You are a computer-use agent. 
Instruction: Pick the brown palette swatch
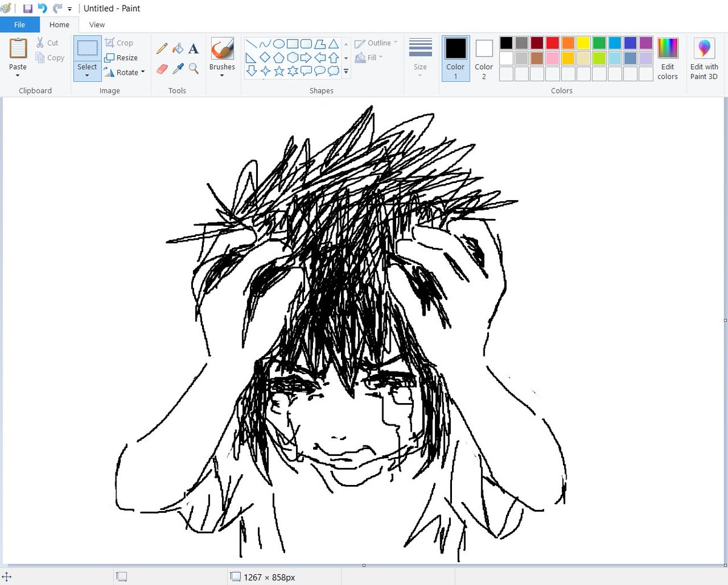537,58
